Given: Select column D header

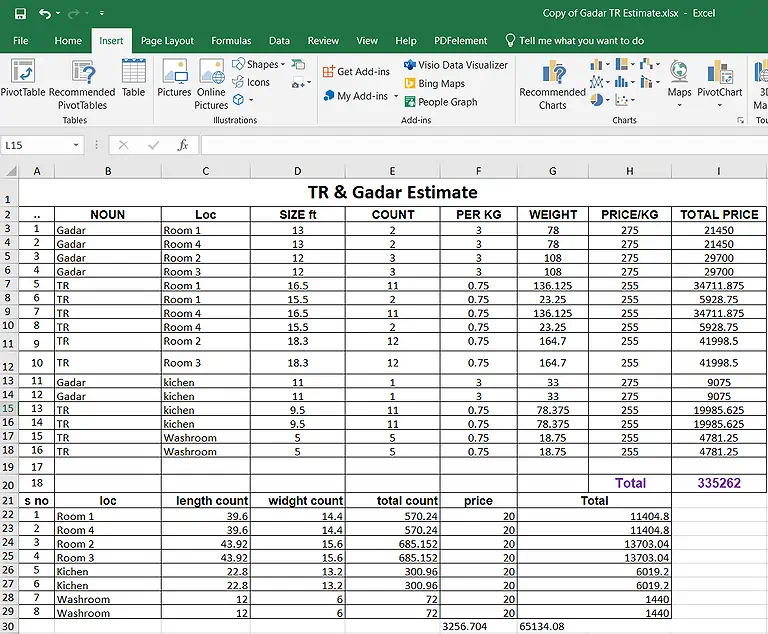Looking at the screenshot, I should tap(297, 171).
